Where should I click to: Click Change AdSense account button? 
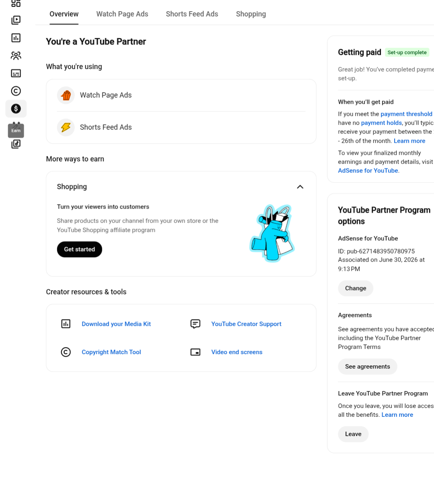tap(356, 288)
